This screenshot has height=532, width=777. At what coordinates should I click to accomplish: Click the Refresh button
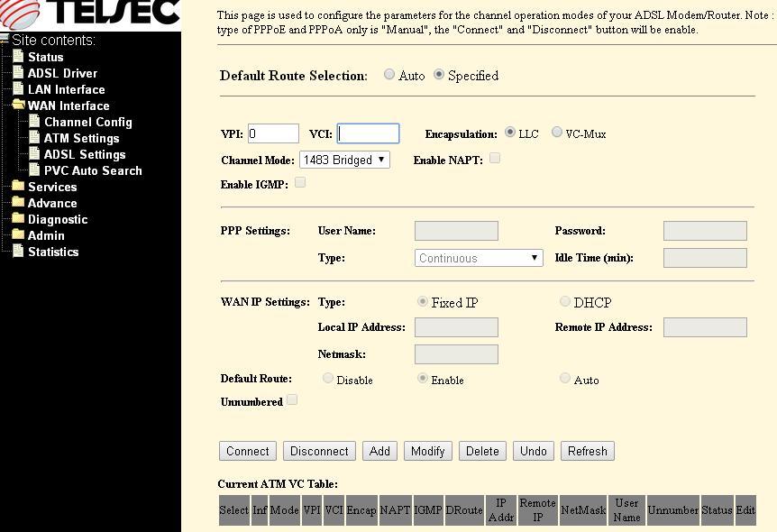click(x=587, y=451)
